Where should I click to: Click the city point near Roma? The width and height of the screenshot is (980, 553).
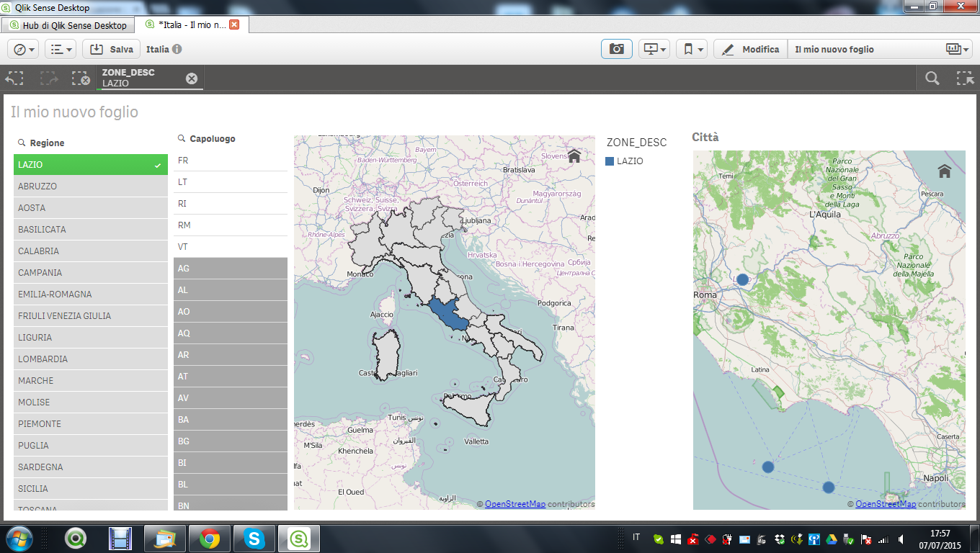click(x=742, y=279)
